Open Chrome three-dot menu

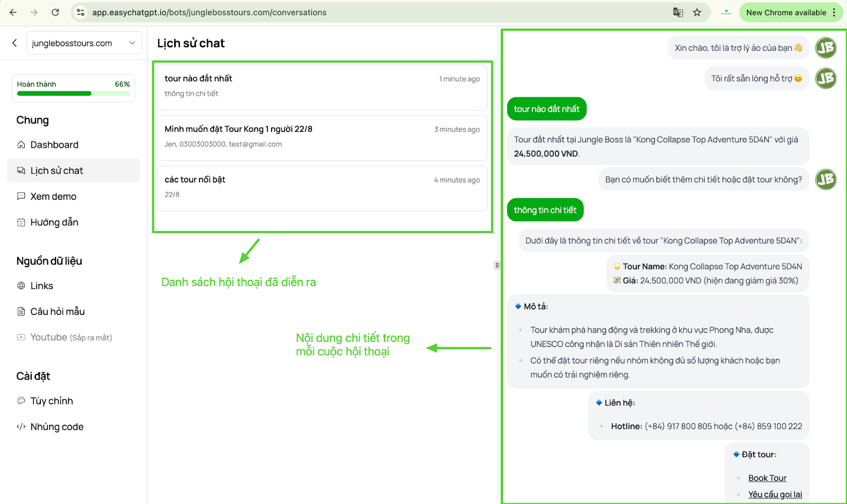tap(834, 12)
